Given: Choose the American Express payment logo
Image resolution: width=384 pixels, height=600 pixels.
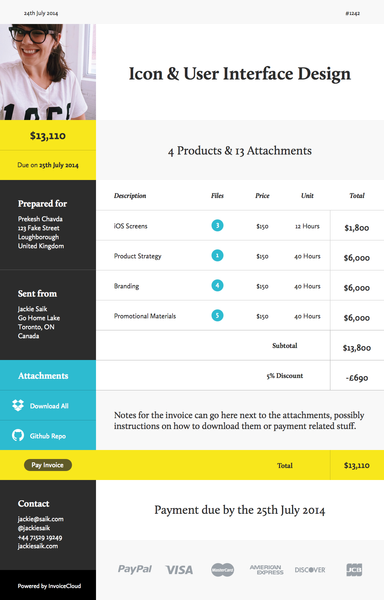Looking at the screenshot, I should [267, 570].
